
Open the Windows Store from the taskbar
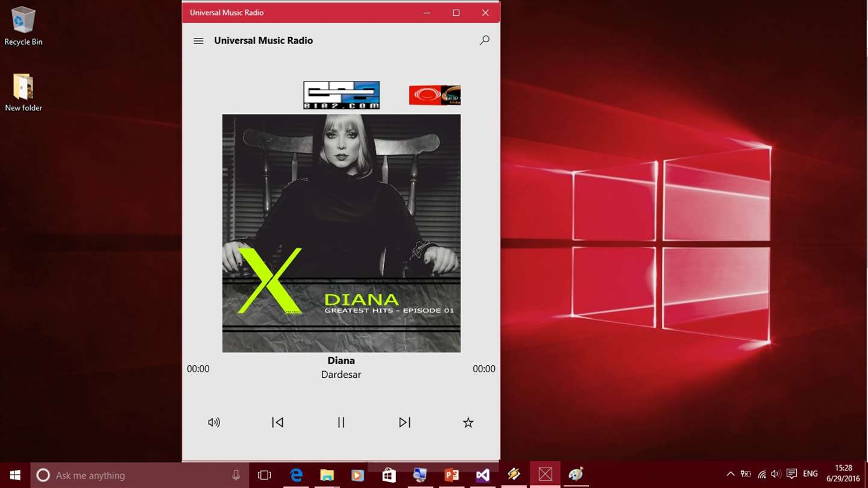coord(389,475)
